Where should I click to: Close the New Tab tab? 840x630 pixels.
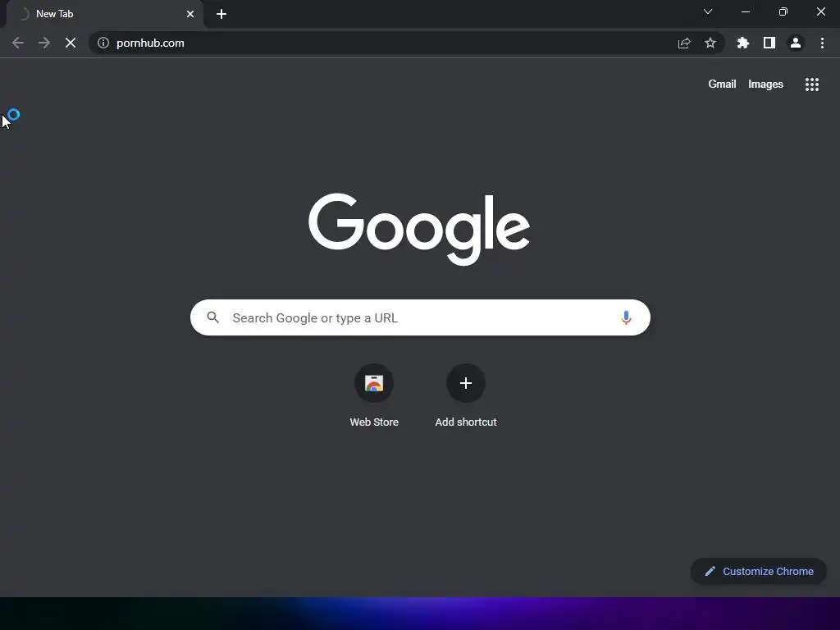pos(190,14)
